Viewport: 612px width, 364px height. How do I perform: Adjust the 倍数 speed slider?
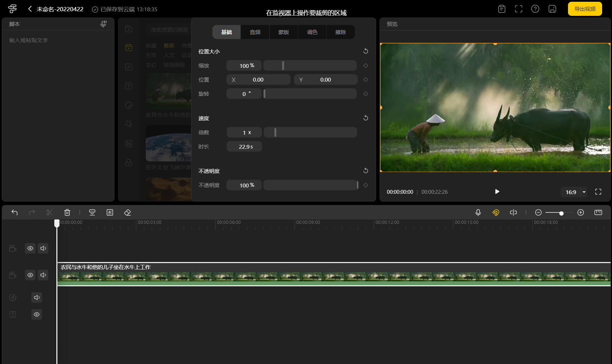click(310, 133)
